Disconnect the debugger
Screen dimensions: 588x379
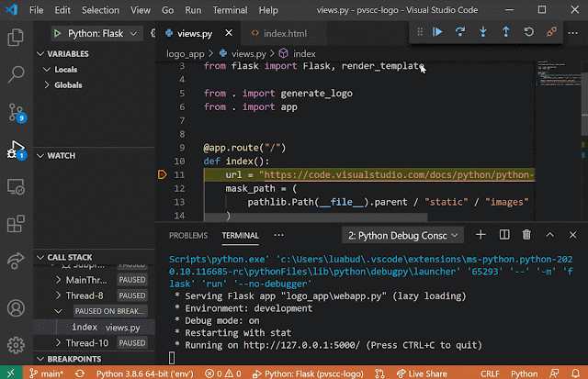click(551, 32)
